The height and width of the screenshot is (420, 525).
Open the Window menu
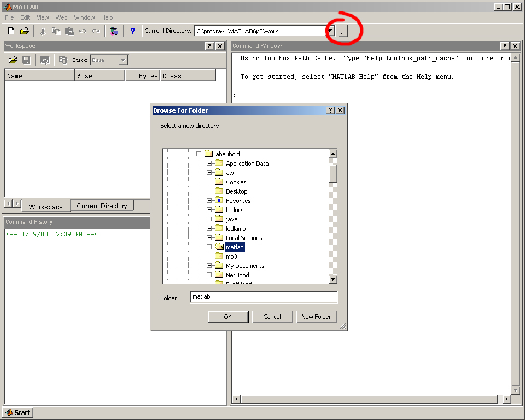coord(84,17)
